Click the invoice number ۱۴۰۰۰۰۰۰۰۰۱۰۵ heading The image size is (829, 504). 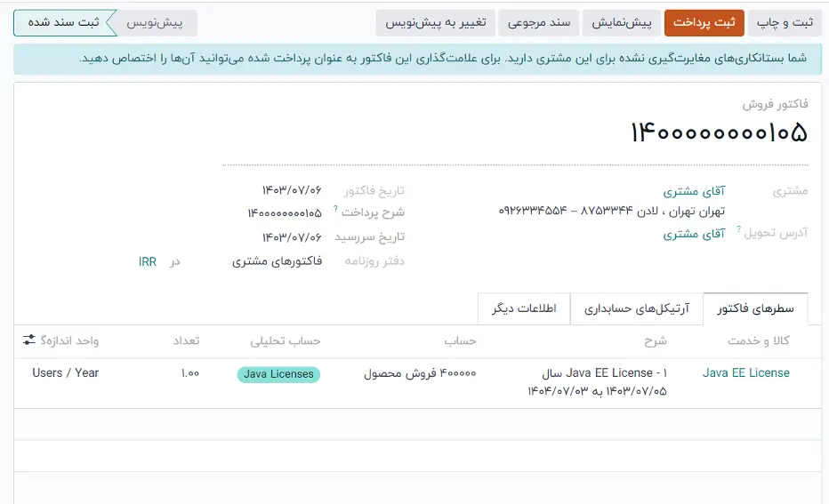[719, 132]
